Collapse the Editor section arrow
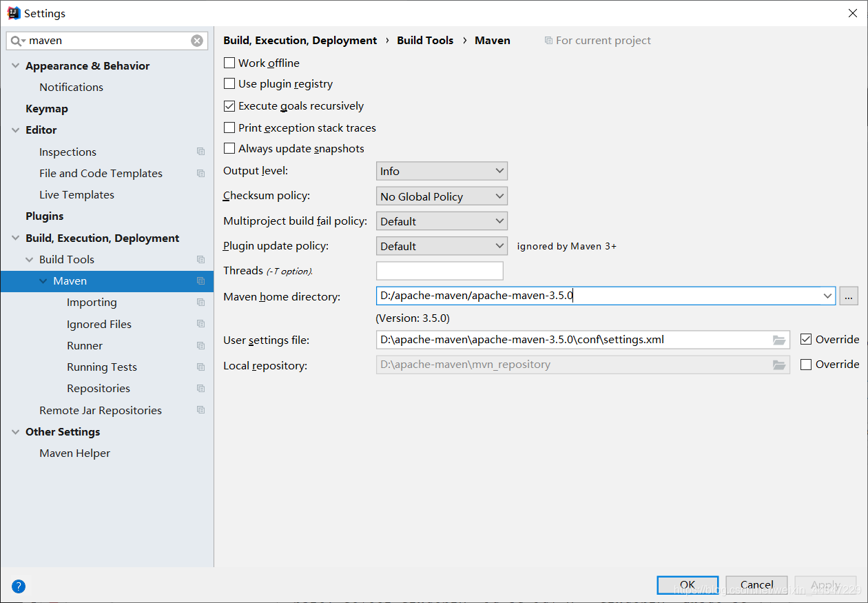The width and height of the screenshot is (868, 603). point(15,130)
